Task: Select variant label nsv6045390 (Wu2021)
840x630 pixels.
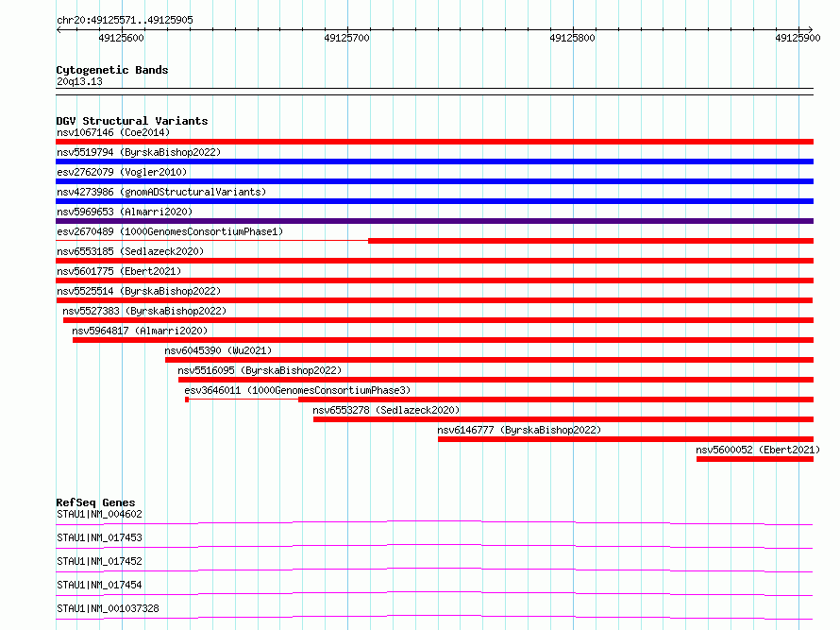Action: [218, 350]
